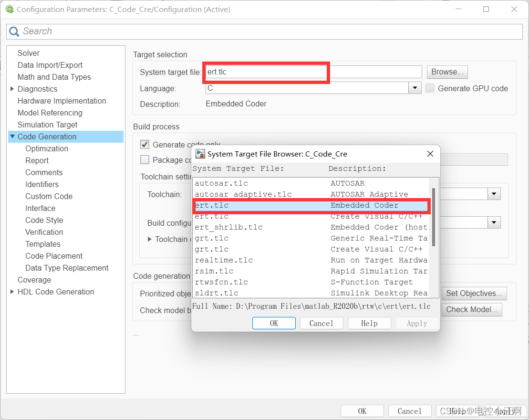Select realtime.tlc in the target list
The height and width of the screenshot is (420, 529).
click(311, 260)
